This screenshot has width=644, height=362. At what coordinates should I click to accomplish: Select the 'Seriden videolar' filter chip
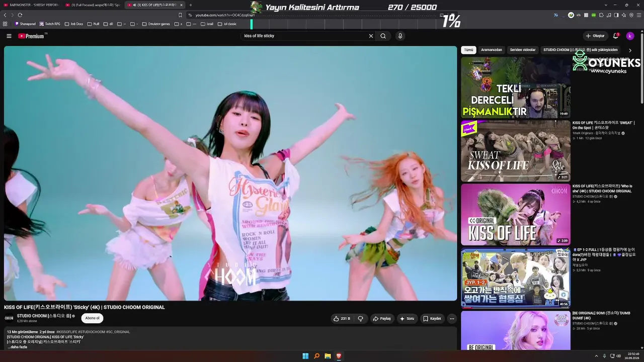pyautogui.click(x=523, y=50)
